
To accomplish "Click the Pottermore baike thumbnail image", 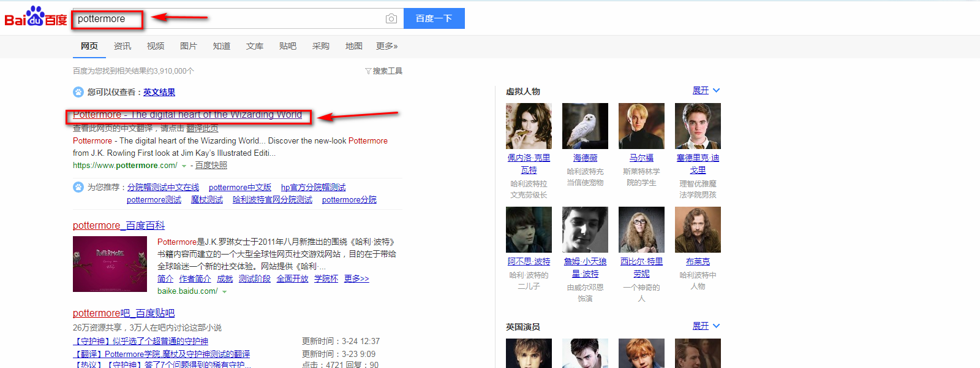I will click(110, 264).
